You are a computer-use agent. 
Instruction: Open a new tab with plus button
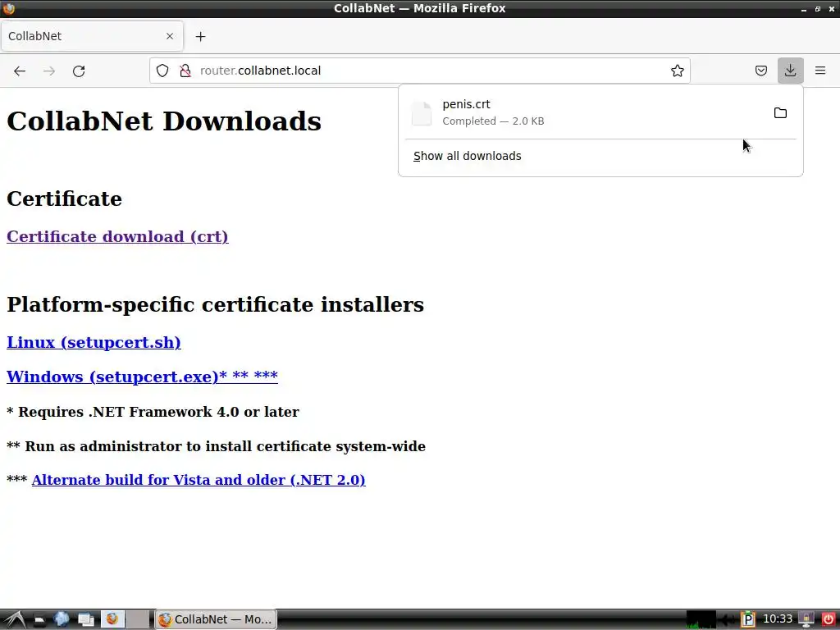(x=200, y=36)
